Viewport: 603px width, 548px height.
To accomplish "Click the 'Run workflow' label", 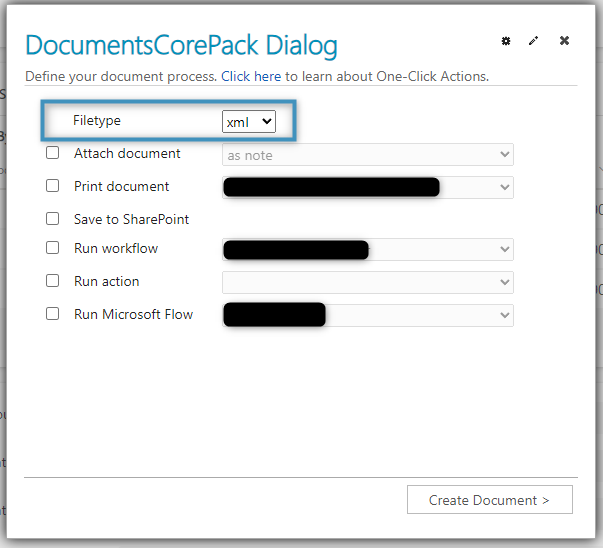I will click(x=116, y=248).
